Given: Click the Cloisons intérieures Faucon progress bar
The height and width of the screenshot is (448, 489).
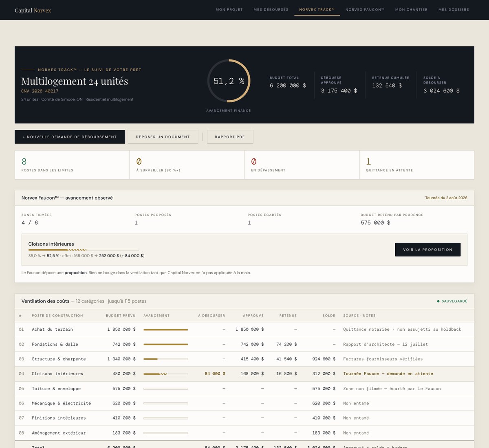Looking at the screenshot, I should [x=84, y=250].
